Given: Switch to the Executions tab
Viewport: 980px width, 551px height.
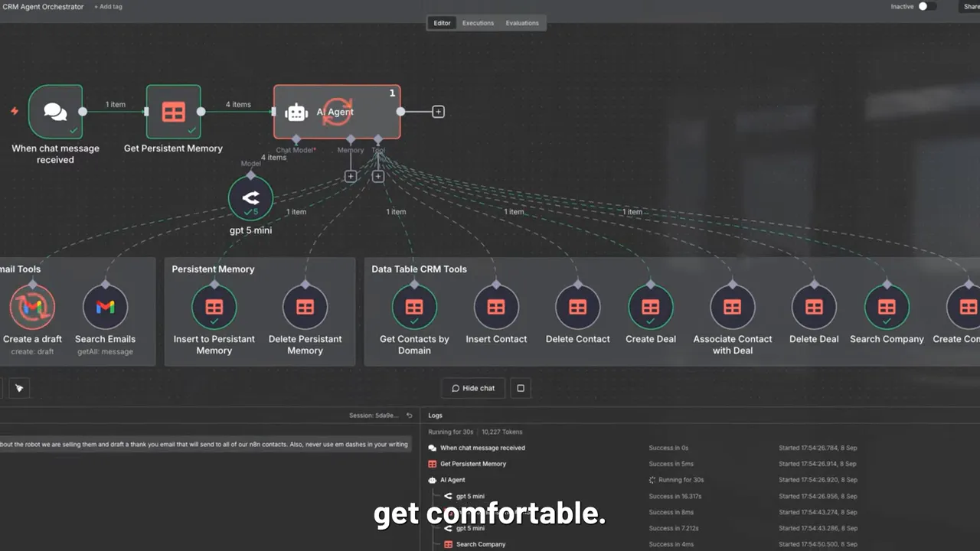Looking at the screenshot, I should pos(478,22).
